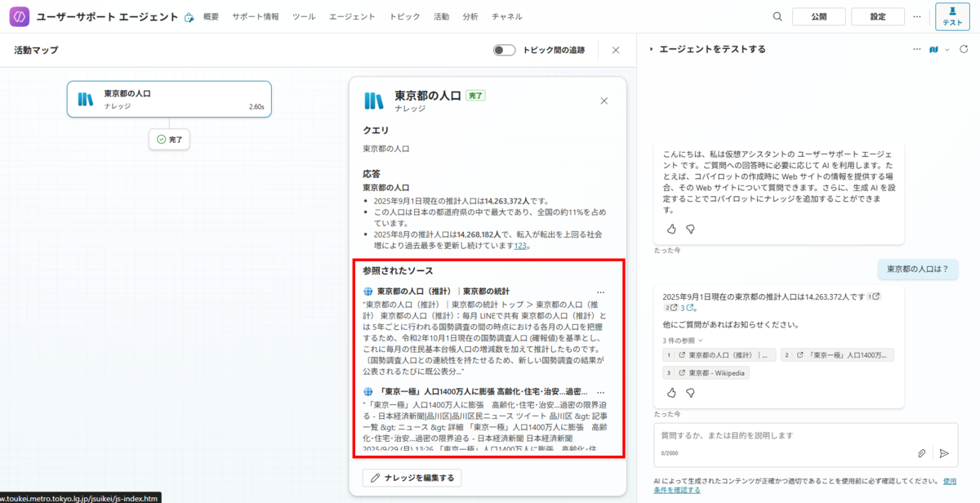Refresh the test conversation
This screenshot has width=980, height=503.
click(x=964, y=50)
